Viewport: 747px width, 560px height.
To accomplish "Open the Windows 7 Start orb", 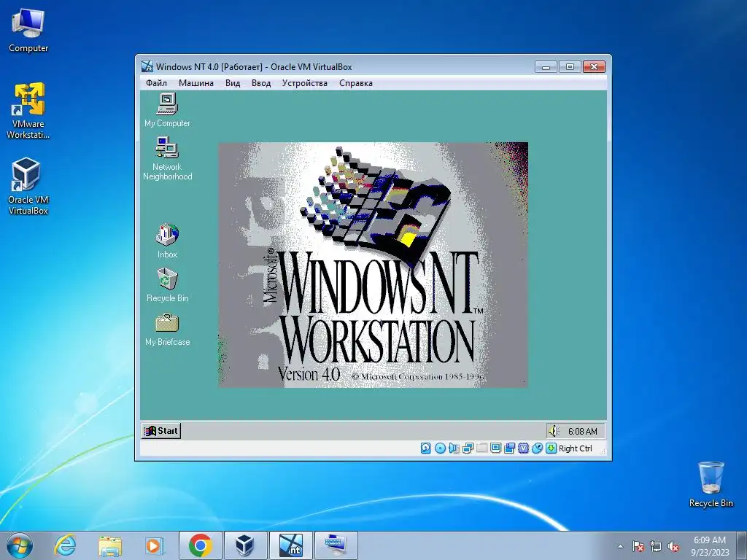I will click(20, 545).
